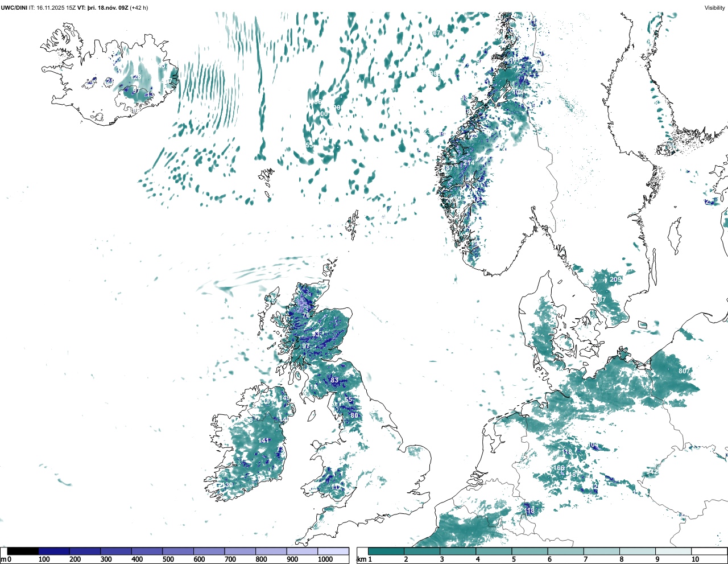728x564 pixels.
Task: Click the 141 value over Ireland
Action: tap(263, 441)
